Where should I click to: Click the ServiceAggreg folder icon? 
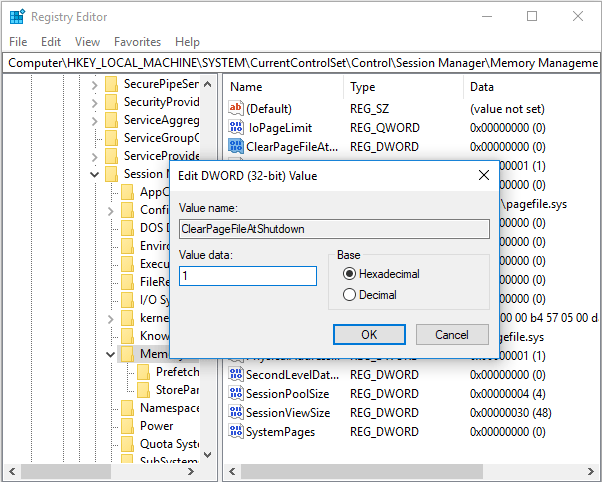[x=111, y=120]
